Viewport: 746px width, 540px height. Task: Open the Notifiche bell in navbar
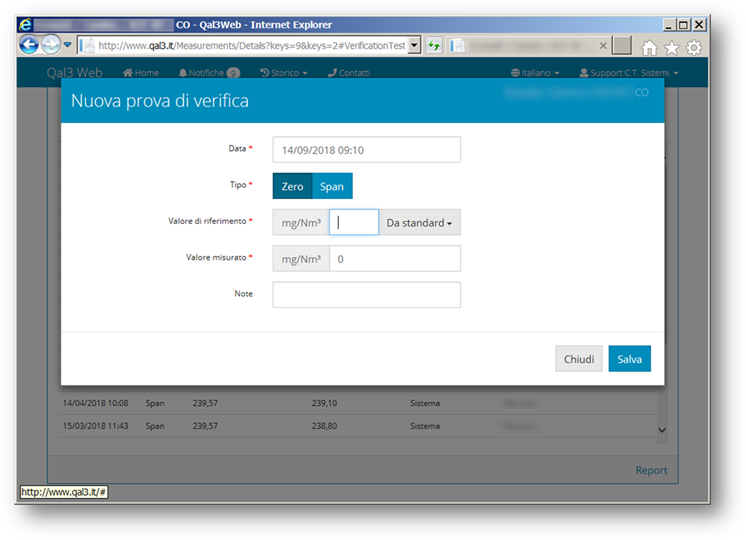208,73
